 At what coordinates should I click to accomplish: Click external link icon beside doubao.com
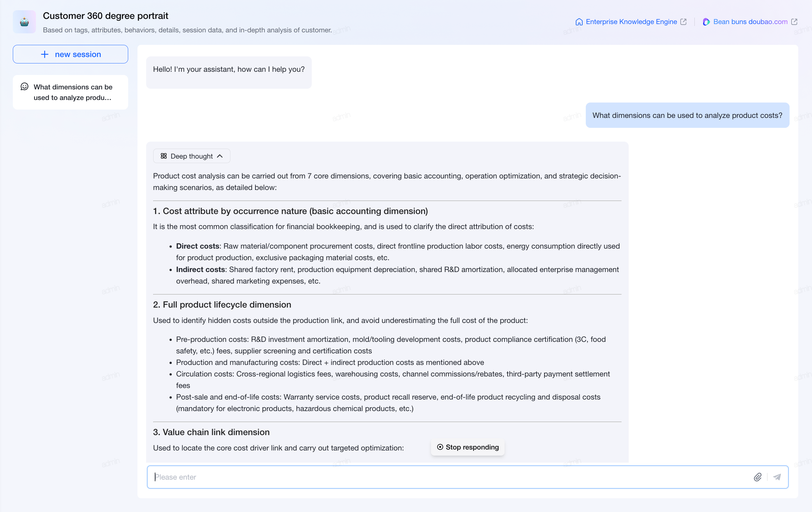point(794,22)
